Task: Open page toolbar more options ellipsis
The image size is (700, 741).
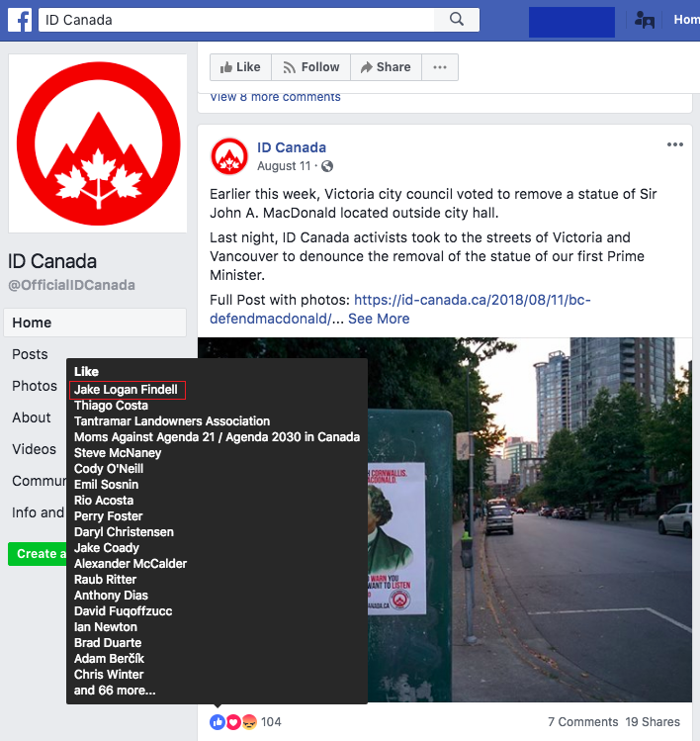Action: pos(440,67)
